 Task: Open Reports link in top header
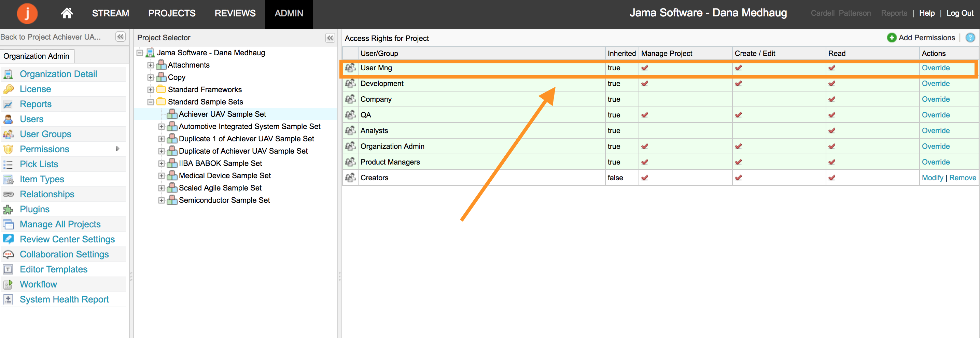tap(894, 13)
